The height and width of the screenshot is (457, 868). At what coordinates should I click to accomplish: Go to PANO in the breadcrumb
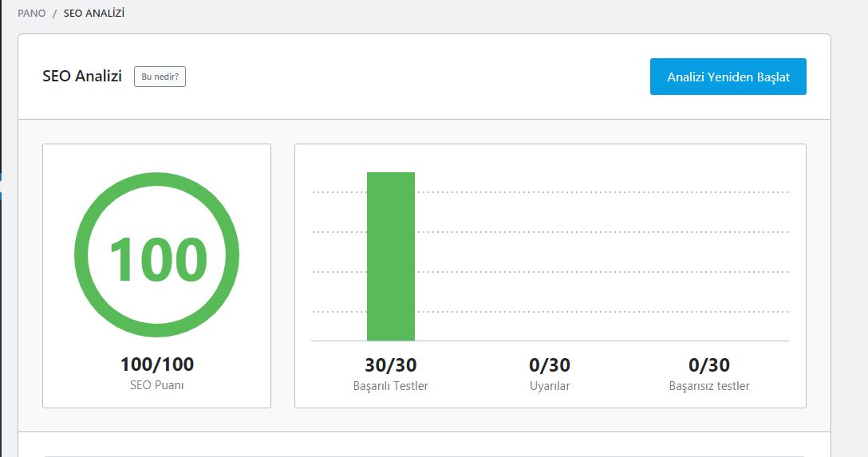(x=32, y=13)
